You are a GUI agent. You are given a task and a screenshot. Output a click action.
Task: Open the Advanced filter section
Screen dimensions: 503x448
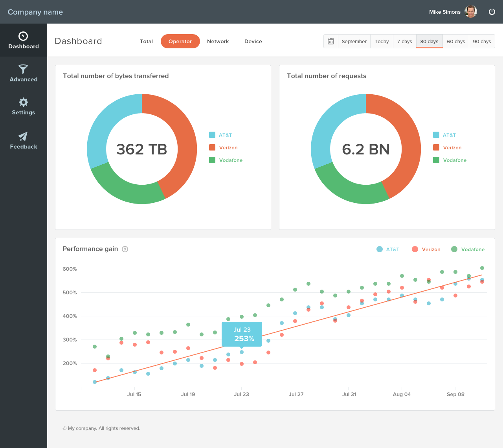coord(24,73)
